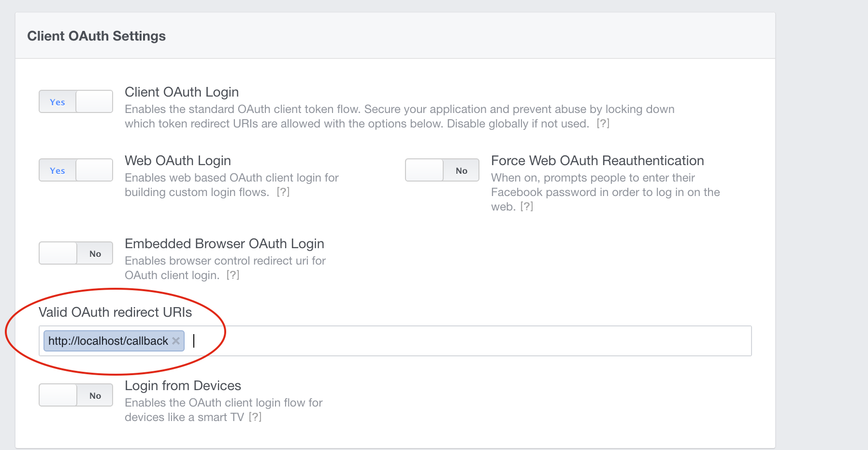
Task: Disable the Client OAuth Login toggle
Action: point(76,101)
